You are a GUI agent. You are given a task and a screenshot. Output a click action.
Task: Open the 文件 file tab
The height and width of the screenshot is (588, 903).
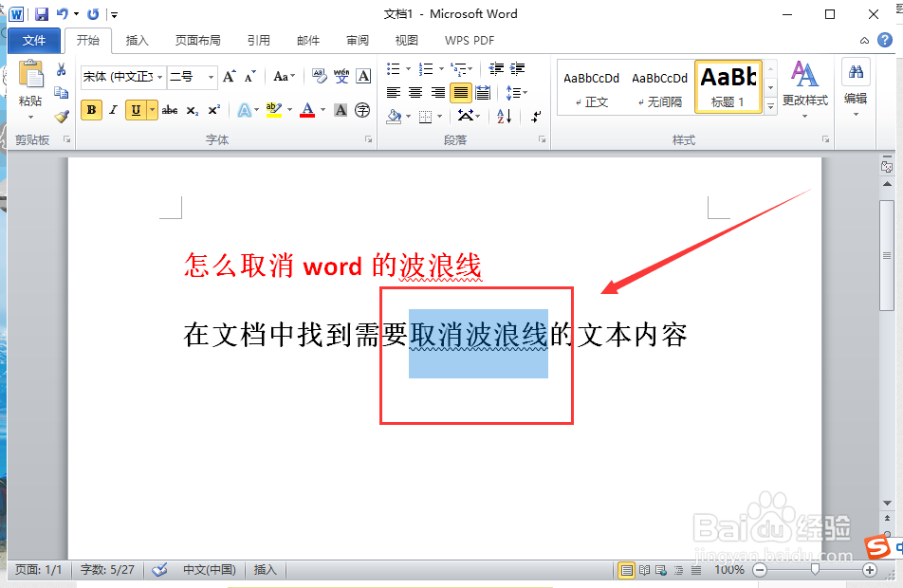[x=34, y=41]
